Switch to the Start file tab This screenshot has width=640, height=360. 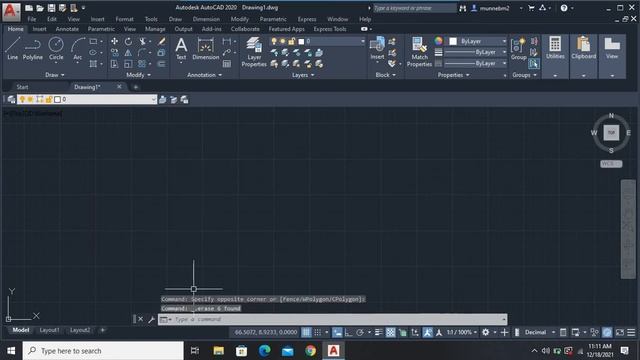tap(22, 87)
